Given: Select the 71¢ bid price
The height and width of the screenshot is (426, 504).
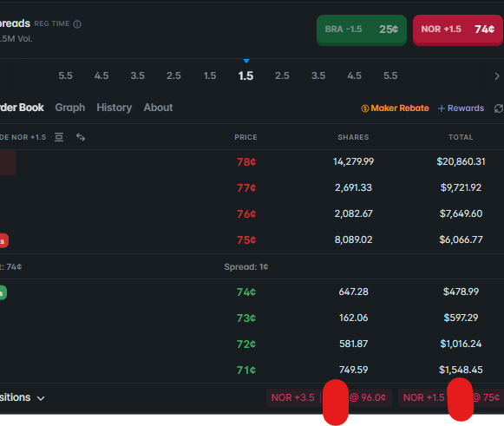Looking at the screenshot, I should click(x=246, y=370).
